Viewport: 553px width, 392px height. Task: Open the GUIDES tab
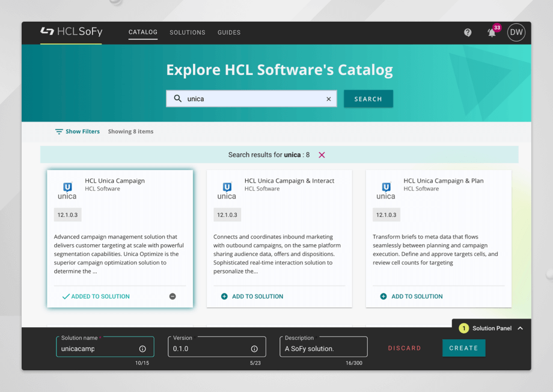point(228,32)
